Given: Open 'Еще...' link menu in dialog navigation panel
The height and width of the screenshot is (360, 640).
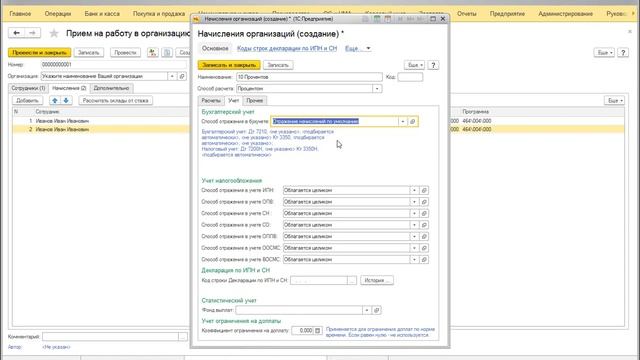Looking at the screenshot, I should [358, 49].
